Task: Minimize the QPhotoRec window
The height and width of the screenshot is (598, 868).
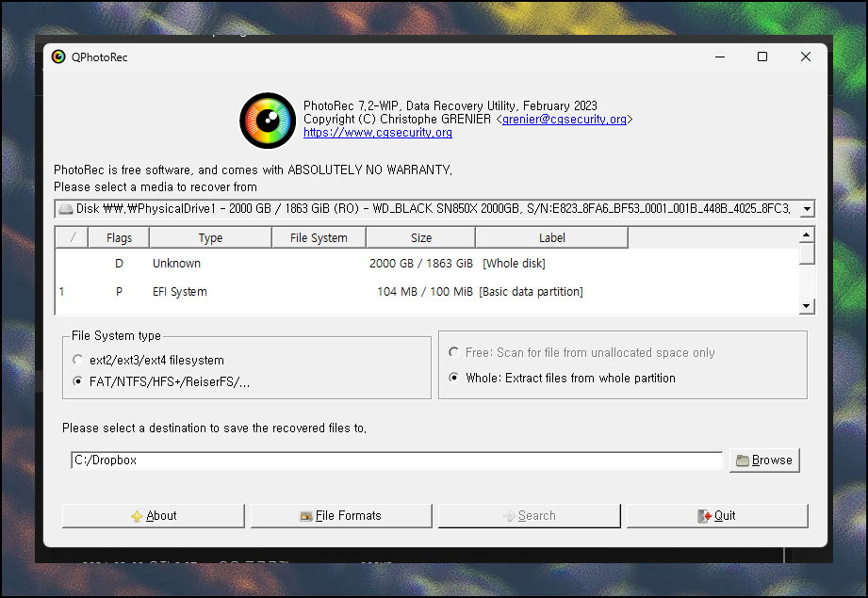Action: point(720,57)
